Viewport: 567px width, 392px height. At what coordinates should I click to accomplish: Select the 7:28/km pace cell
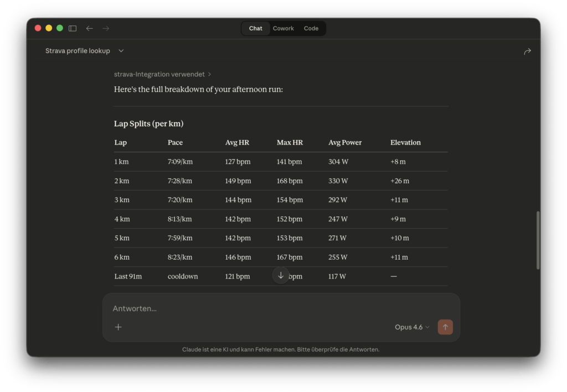click(x=180, y=181)
